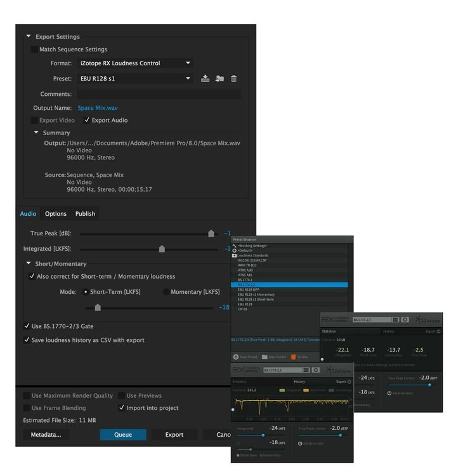The image size is (456, 476).
Task: Click New Folder in Preset Browser
Action: coord(273,357)
